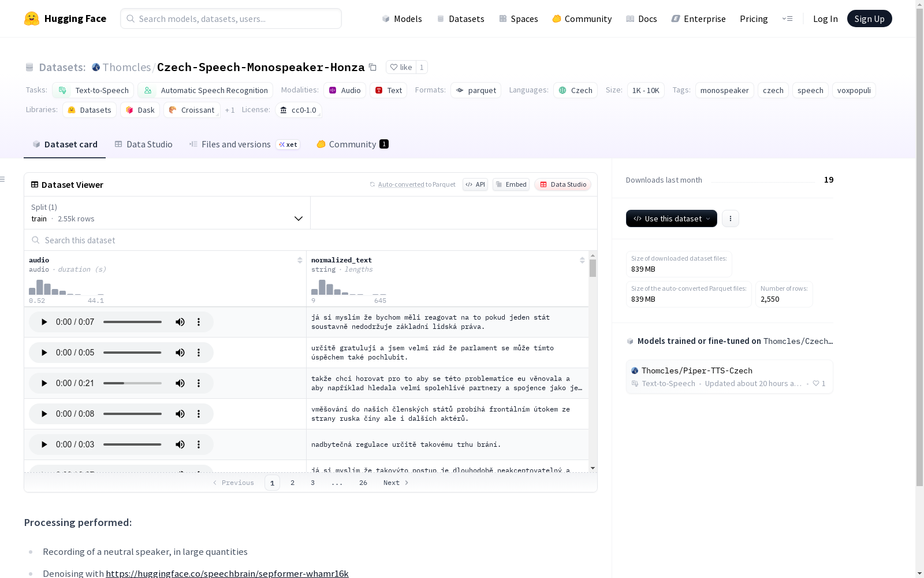Sort by the normalized_text column
This screenshot has width=924, height=578.
pos(582,261)
